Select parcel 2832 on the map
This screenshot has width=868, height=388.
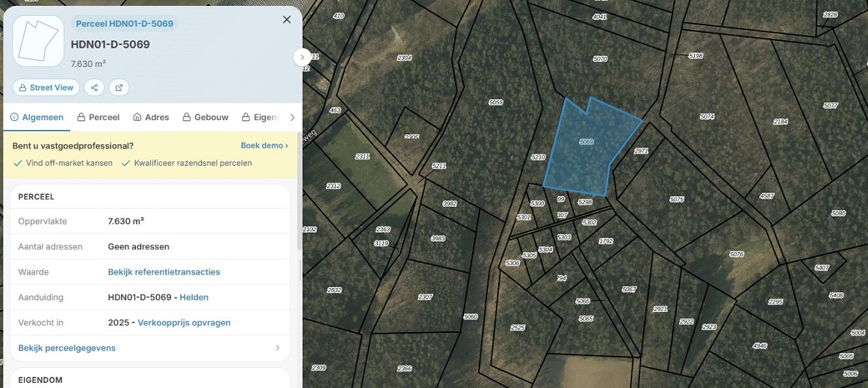click(x=335, y=290)
